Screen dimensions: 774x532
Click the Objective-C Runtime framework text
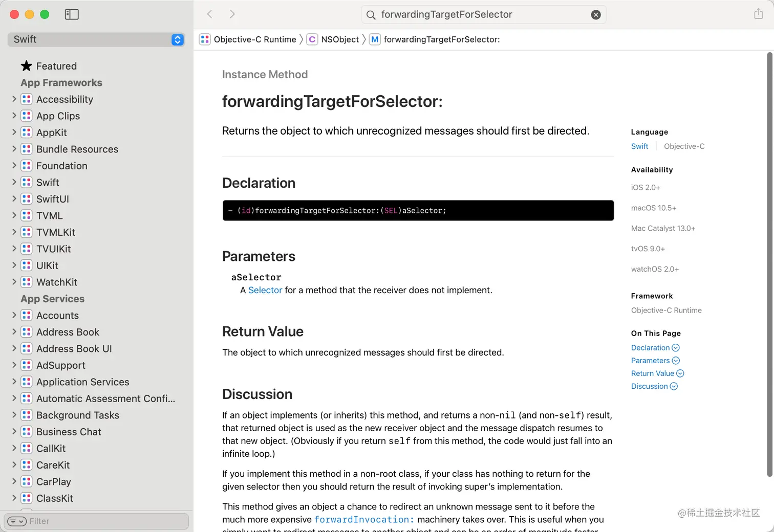666,311
